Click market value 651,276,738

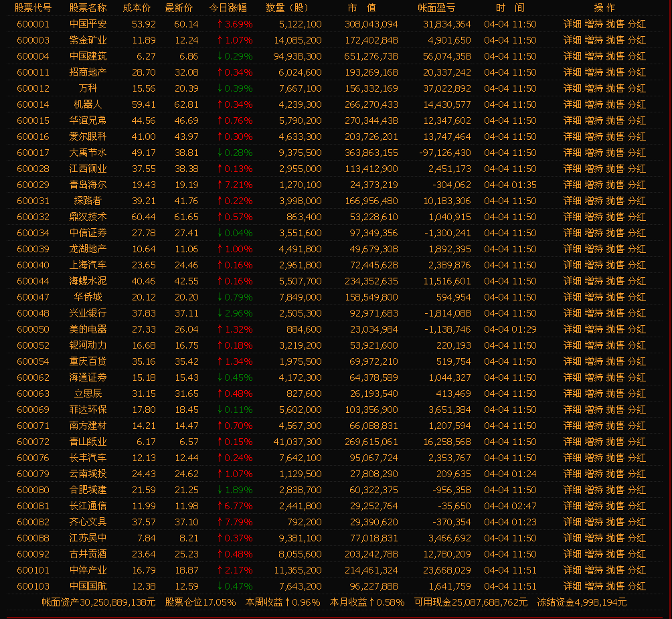click(x=371, y=56)
